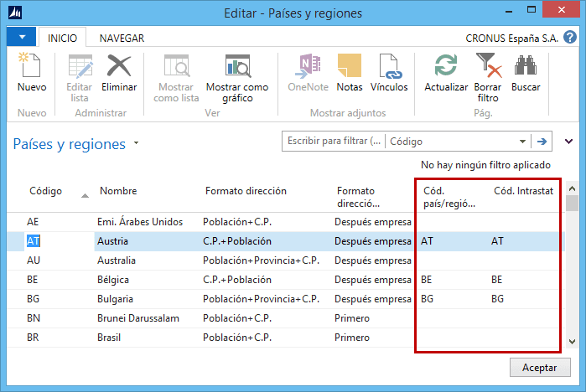Click the Escribir para filtrar input
This screenshot has width=586, height=392.
coord(334,141)
